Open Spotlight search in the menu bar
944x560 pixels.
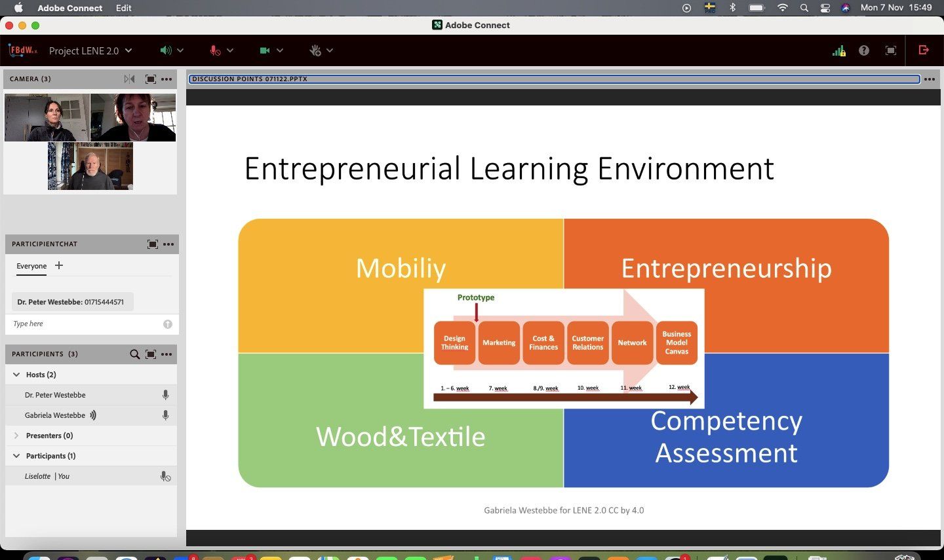pyautogui.click(x=804, y=8)
